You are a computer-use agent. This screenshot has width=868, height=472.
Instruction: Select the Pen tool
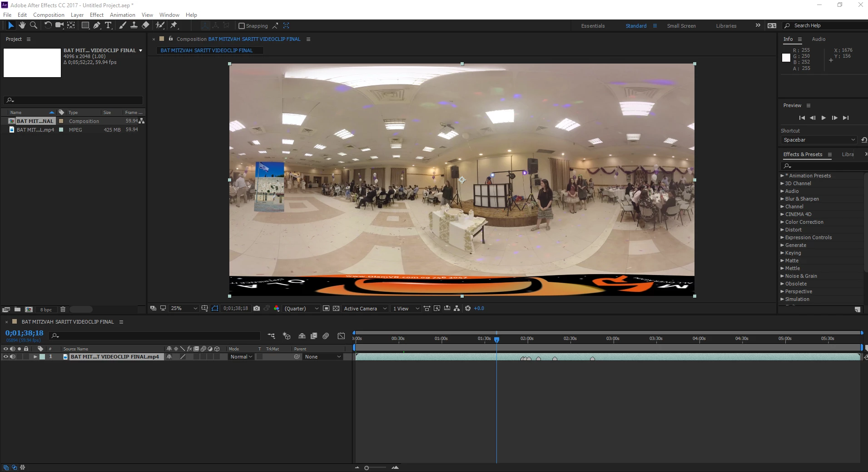(x=97, y=25)
